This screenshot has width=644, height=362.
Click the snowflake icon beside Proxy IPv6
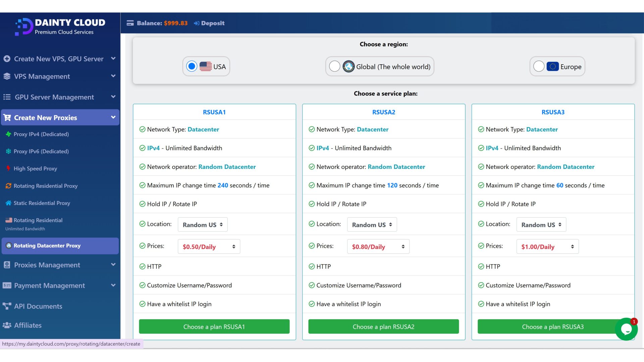[8, 152]
